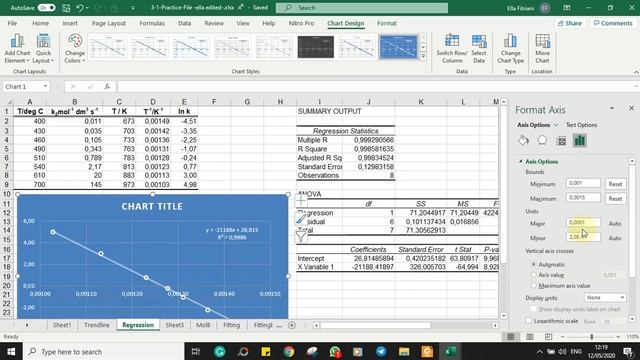This screenshot has width=640, height=360.
Task: Click the Major unit input field
Action: tap(583, 222)
